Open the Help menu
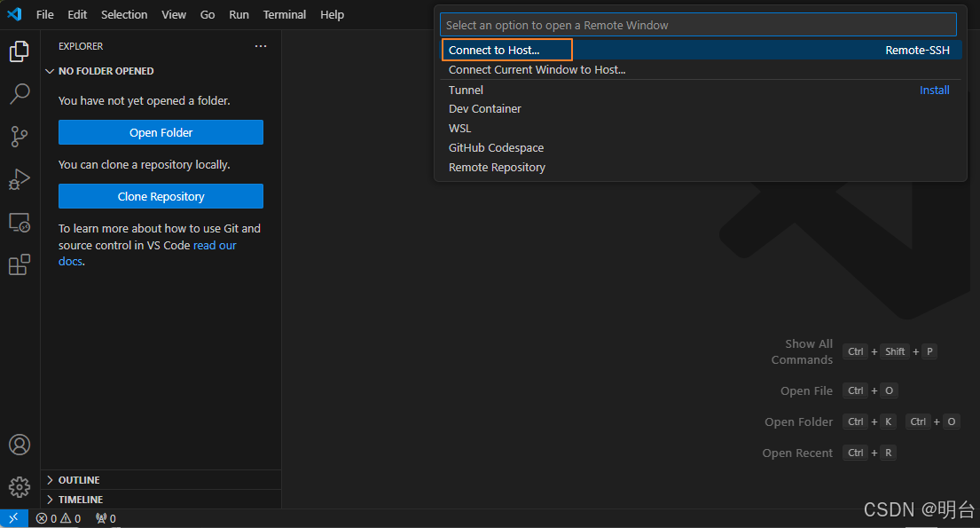The height and width of the screenshot is (528, 980). (x=332, y=14)
